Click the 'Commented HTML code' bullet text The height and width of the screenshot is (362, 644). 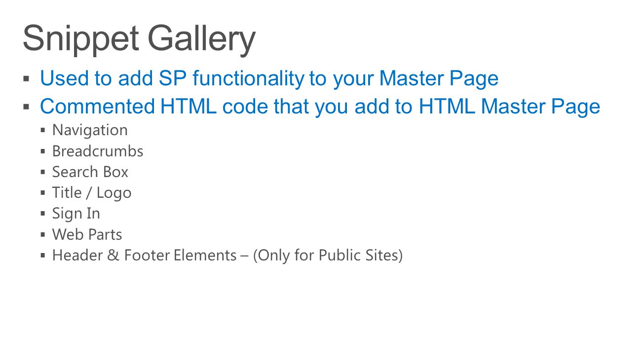coord(320,107)
